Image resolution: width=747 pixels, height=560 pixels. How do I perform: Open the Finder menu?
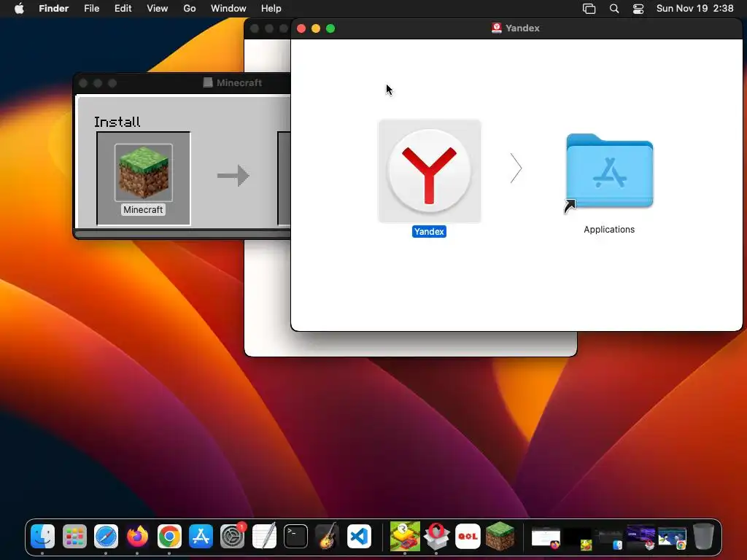[54, 9]
